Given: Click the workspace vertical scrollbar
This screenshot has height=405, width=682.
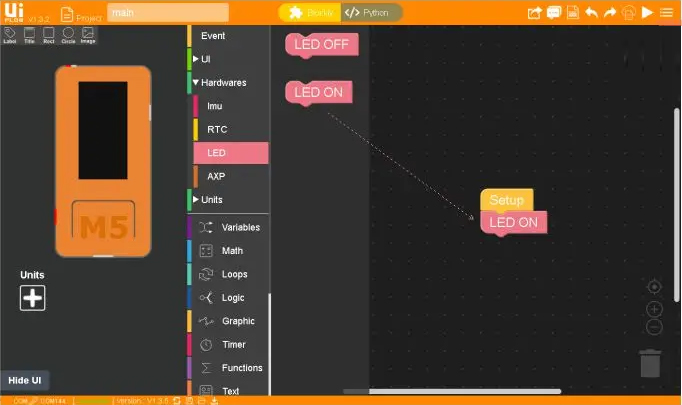Looking at the screenshot, I should click(x=676, y=204).
